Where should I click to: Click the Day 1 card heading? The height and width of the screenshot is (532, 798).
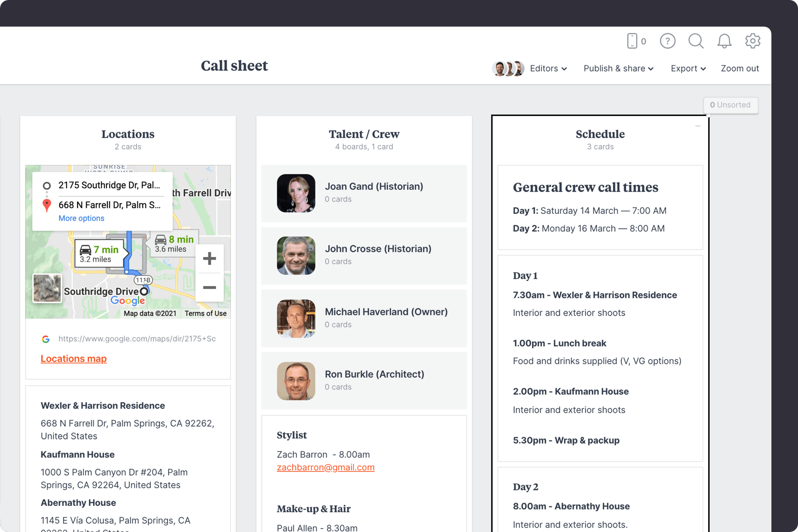[x=525, y=276]
